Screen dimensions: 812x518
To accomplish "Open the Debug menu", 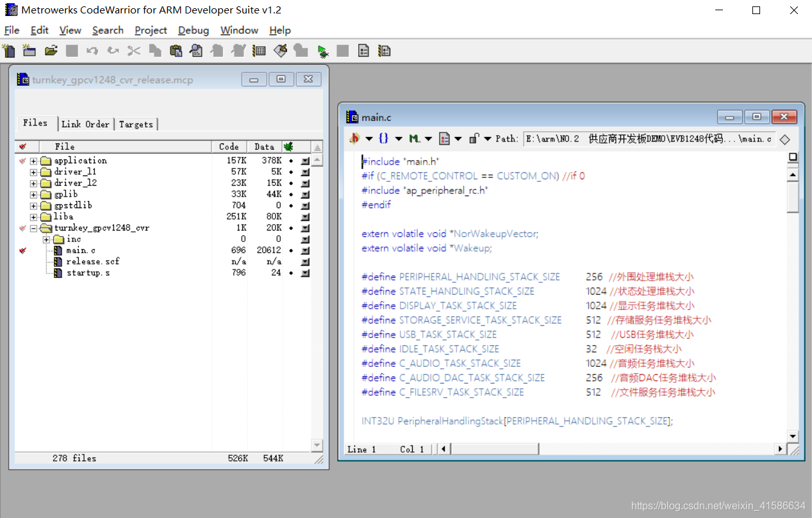I will (x=194, y=30).
